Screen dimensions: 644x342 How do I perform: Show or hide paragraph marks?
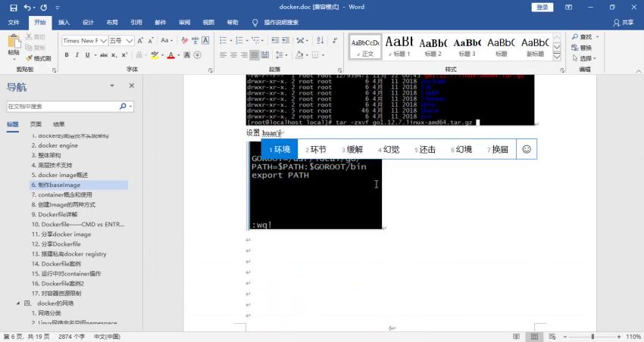pos(336,41)
